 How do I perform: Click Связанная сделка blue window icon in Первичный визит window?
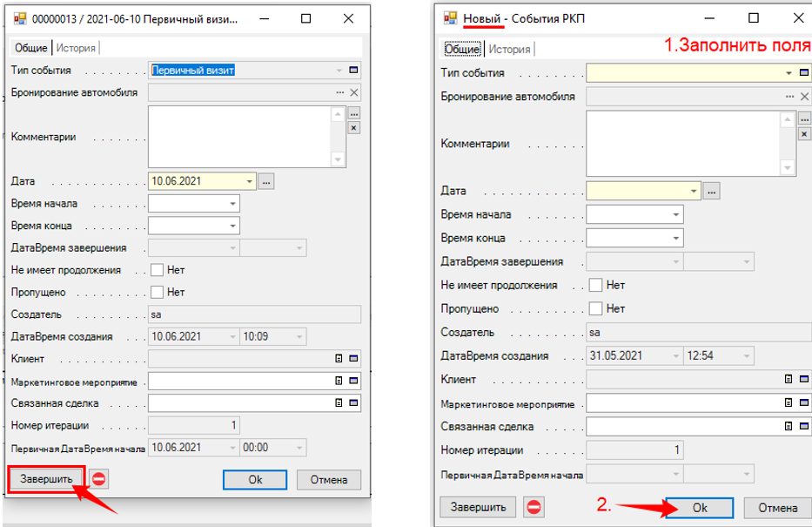(353, 403)
